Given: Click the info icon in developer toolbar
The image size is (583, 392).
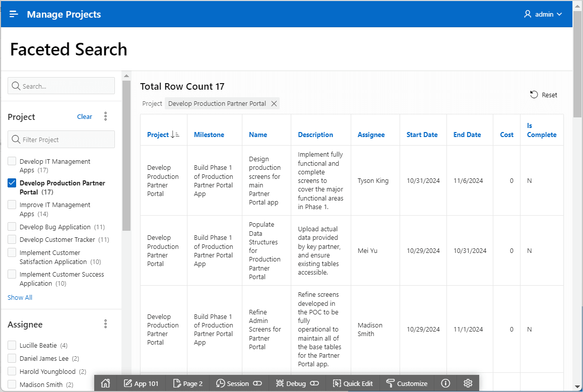Looking at the screenshot, I should pyautogui.click(x=445, y=383).
